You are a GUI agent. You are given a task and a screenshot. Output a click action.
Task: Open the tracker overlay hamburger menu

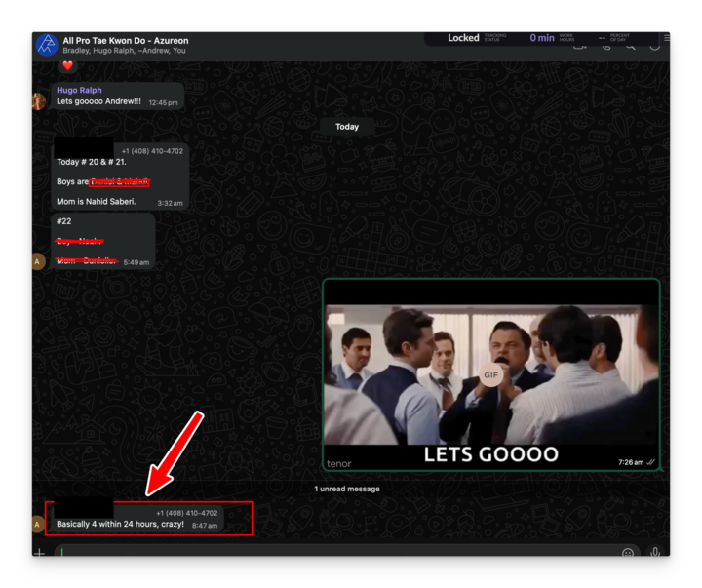coord(667,38)
